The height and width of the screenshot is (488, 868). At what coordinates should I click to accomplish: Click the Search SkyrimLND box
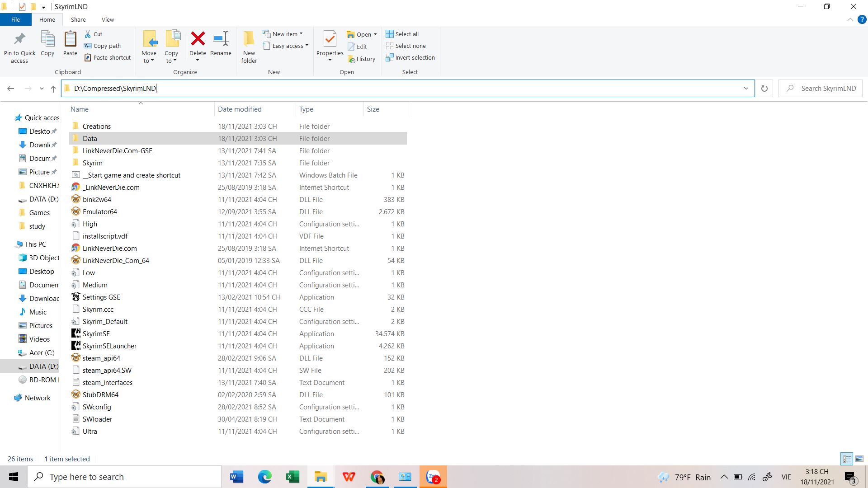click(x=821, y=89)
